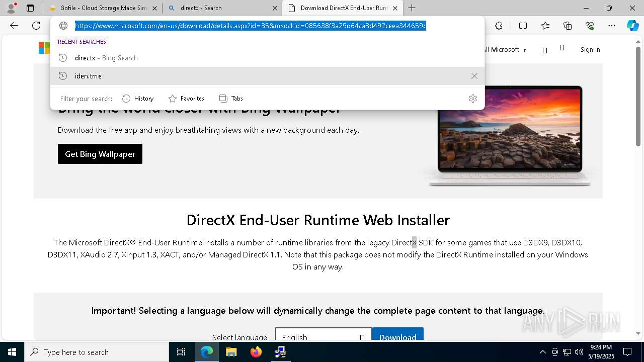Click the Microsoft logo

[44, 48]
